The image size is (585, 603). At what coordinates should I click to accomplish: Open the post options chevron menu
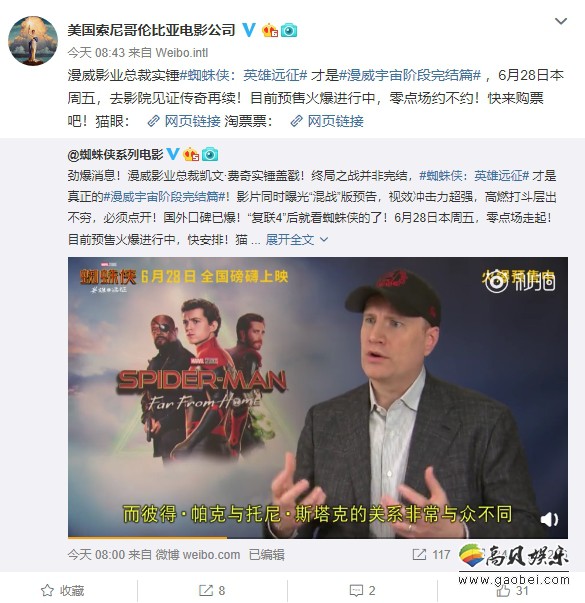pyautogui.click(x=561, y=22)
